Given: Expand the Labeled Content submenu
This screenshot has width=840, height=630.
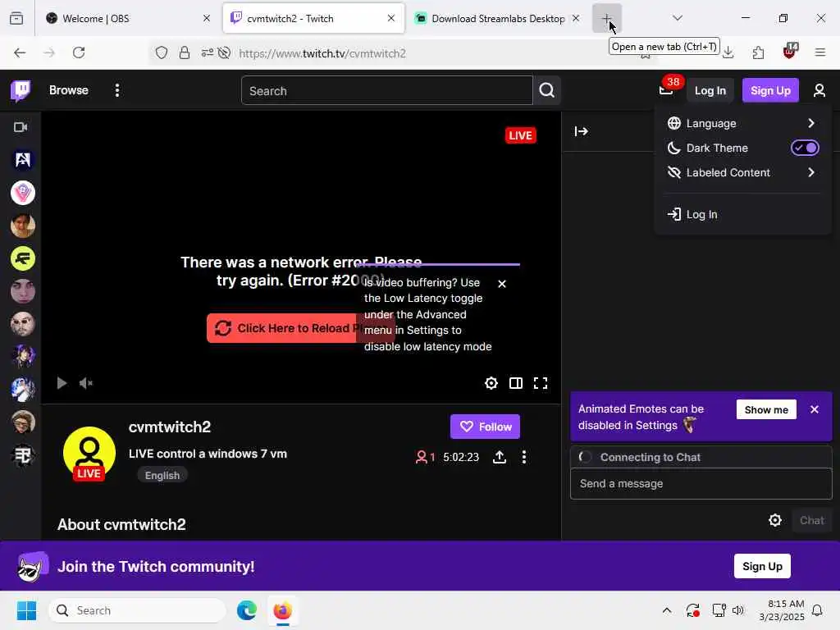Looking at the screenshot, I should [x=742, y=172].
